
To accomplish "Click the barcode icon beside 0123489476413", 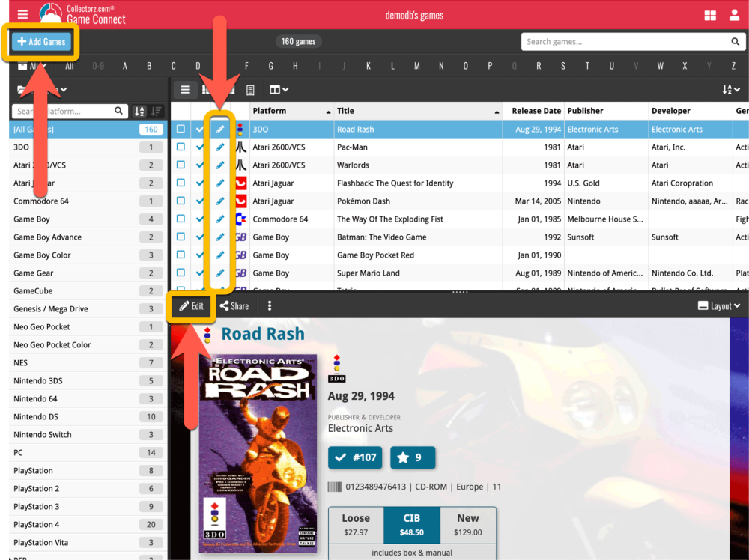I will click(334, 487).
